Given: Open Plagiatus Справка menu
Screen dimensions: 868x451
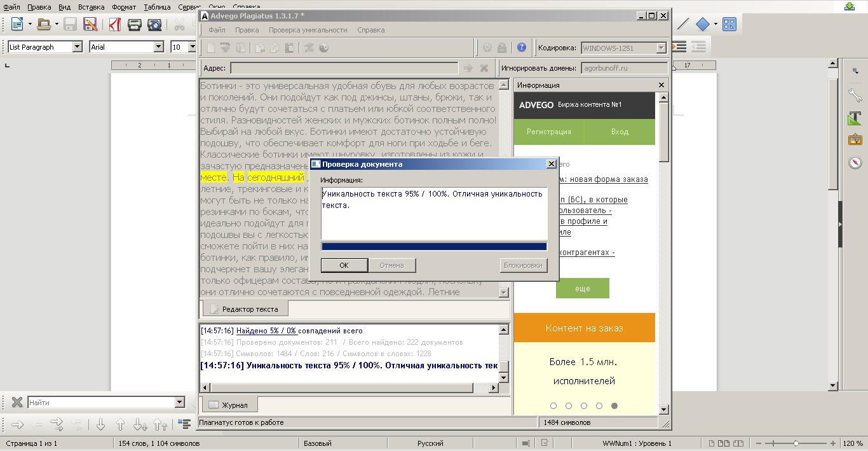Looking at the screenshot, I should (370, 30).
